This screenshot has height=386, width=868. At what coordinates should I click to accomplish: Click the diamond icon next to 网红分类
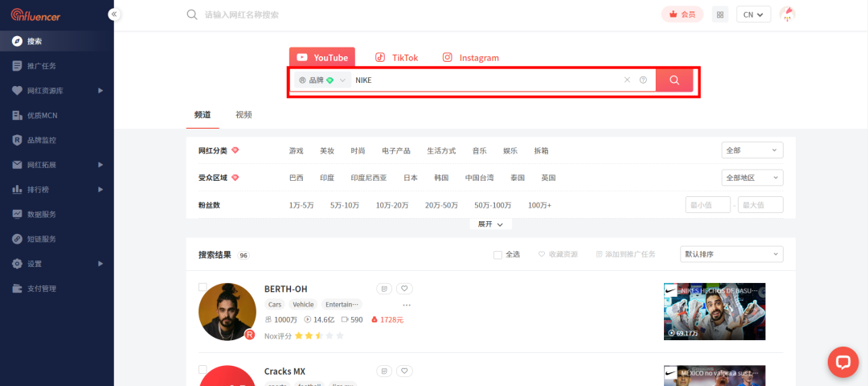tap(235, 150)
